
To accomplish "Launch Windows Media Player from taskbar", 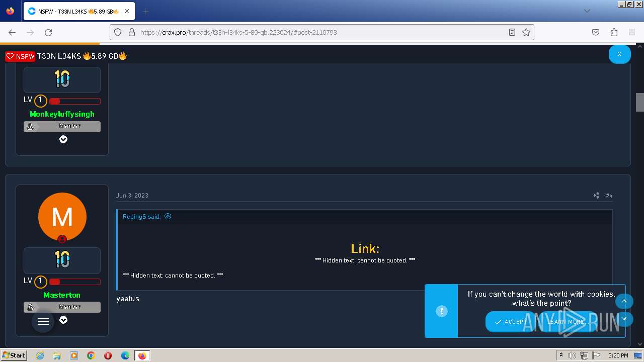I will pyautogui.click(x=74, y=355).
